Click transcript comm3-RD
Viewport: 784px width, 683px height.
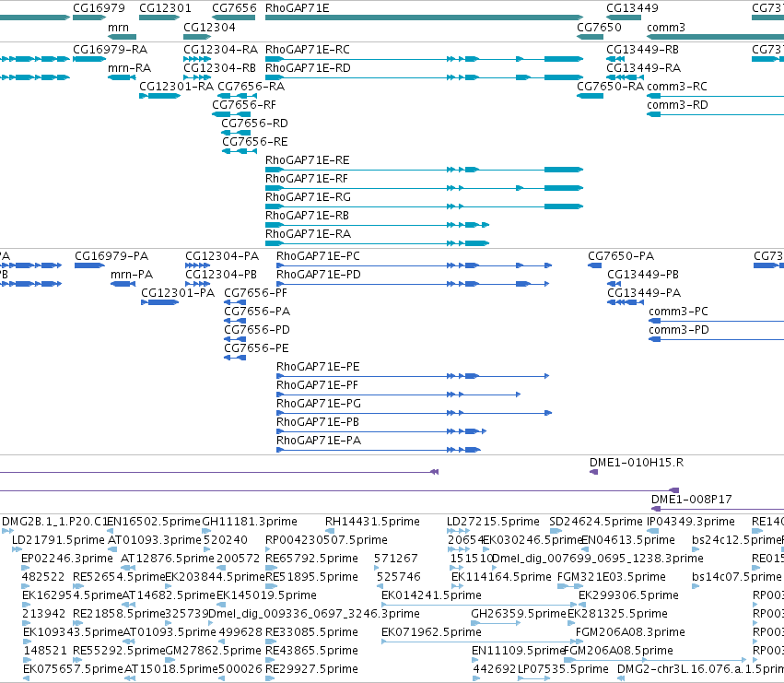[x=677, y=106]
